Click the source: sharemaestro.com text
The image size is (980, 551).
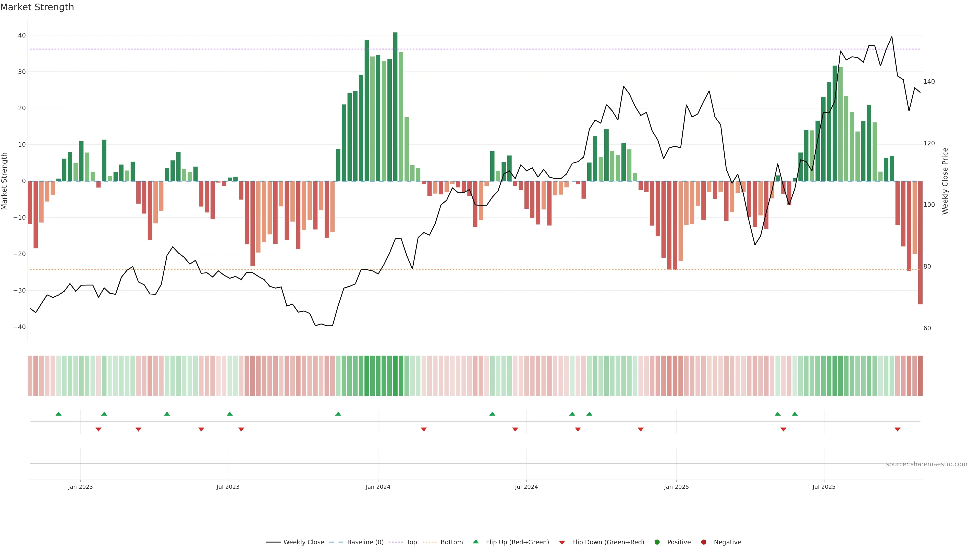[x=926, y=464]
